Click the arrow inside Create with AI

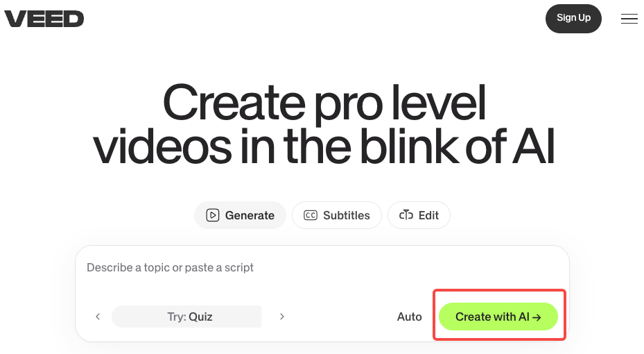537,317
